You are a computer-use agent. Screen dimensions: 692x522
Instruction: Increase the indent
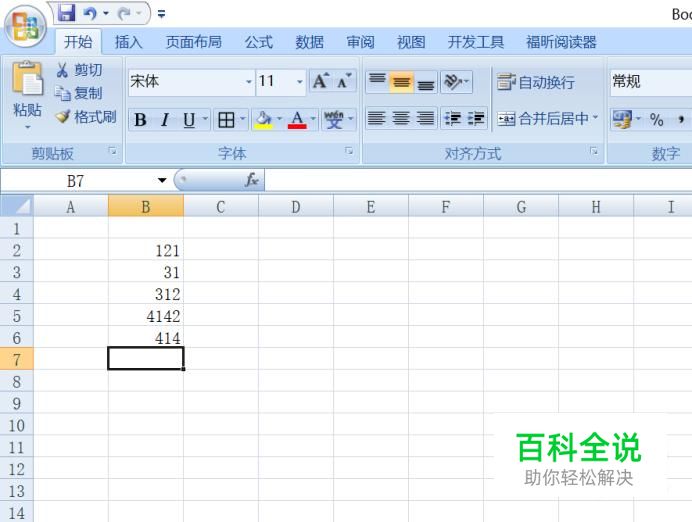pos(476,118)
